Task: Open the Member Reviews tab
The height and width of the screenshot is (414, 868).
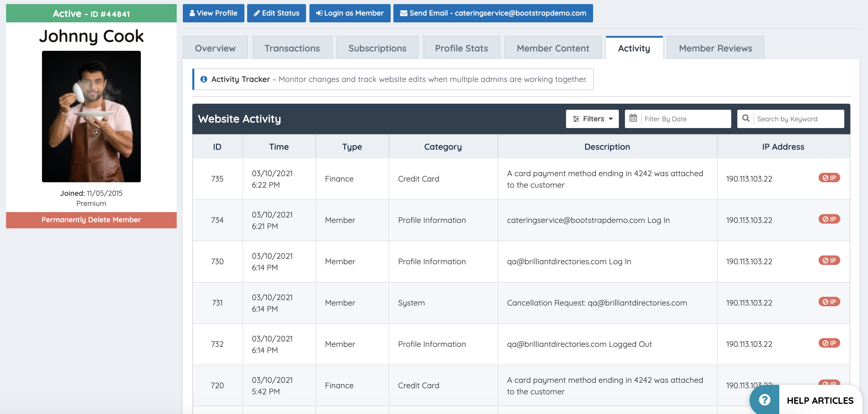Action: coord(715,48)
